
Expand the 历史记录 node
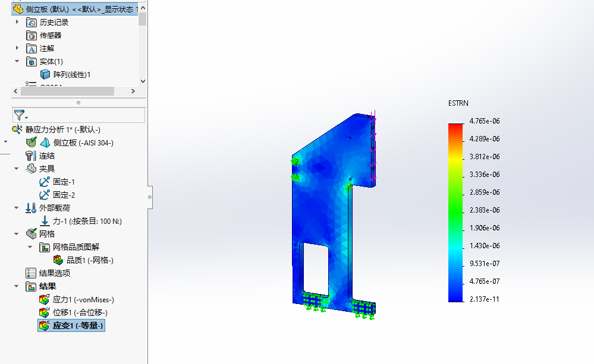17,22
